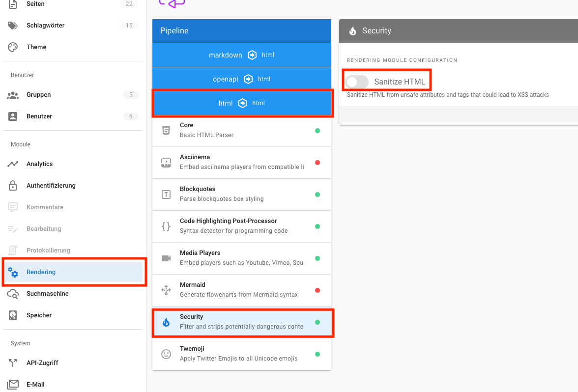The width and height of the screenshot is (578, 392).
Task: Click the Security flame icon in pipeline list
Action: click(x=166, y=322)
